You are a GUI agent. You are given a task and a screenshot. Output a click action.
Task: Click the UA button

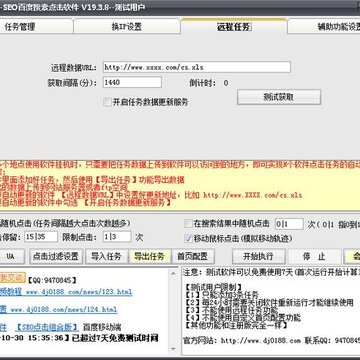pos(12,256)
